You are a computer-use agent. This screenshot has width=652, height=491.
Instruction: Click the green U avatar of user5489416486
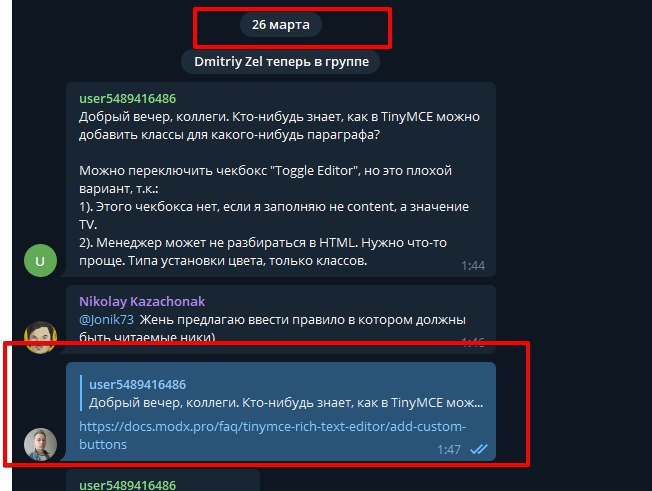tap(40, 261)
